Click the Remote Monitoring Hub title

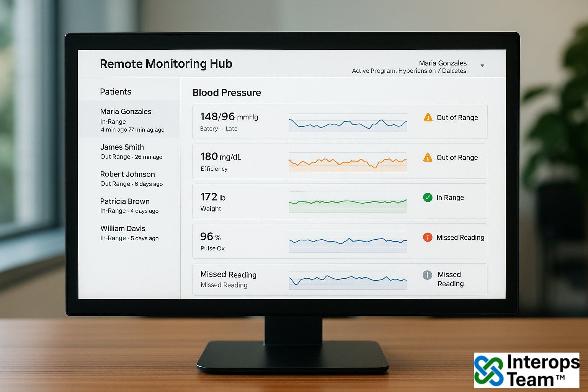pyautogui.click(x=166, y=64)
